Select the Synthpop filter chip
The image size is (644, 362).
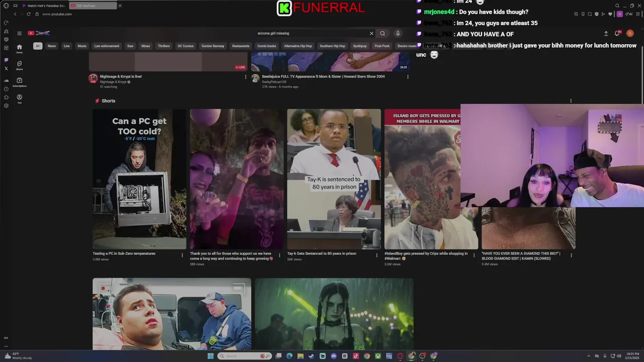click(x=360, y=46)
